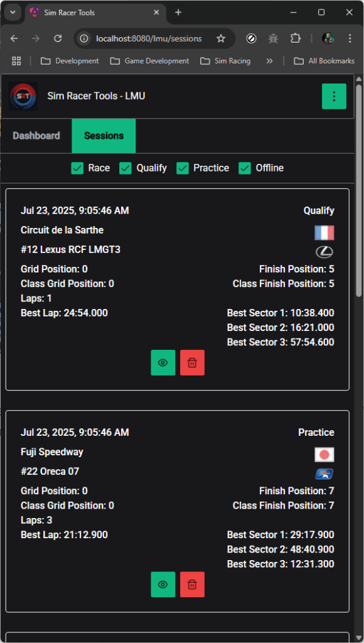This screenshot has width=364, height=643.
Task: Show more bookmarks with the chevron
Action: [x=269, y=61]
